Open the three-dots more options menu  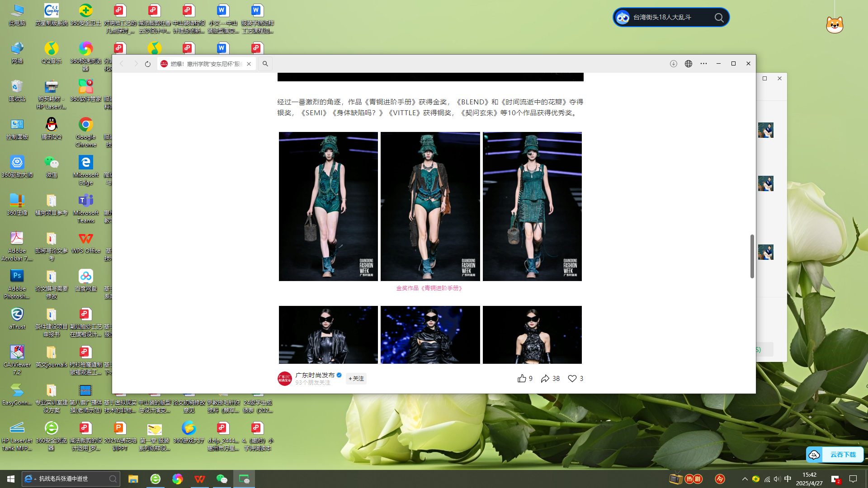point(703,64)
